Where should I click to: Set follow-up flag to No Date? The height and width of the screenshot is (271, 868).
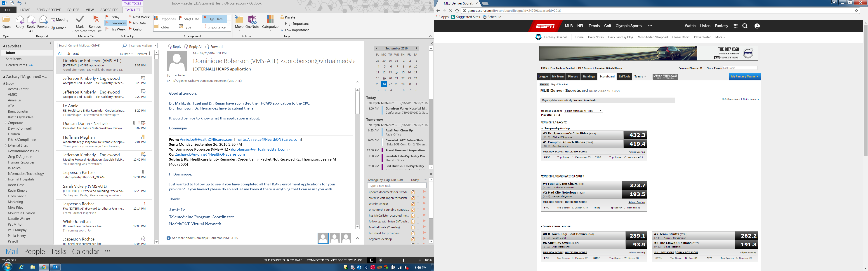137,23
